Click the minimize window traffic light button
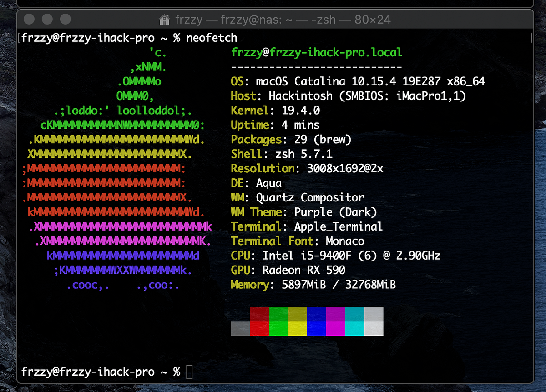Screen dimensions: 546x392 coord(47,19)
